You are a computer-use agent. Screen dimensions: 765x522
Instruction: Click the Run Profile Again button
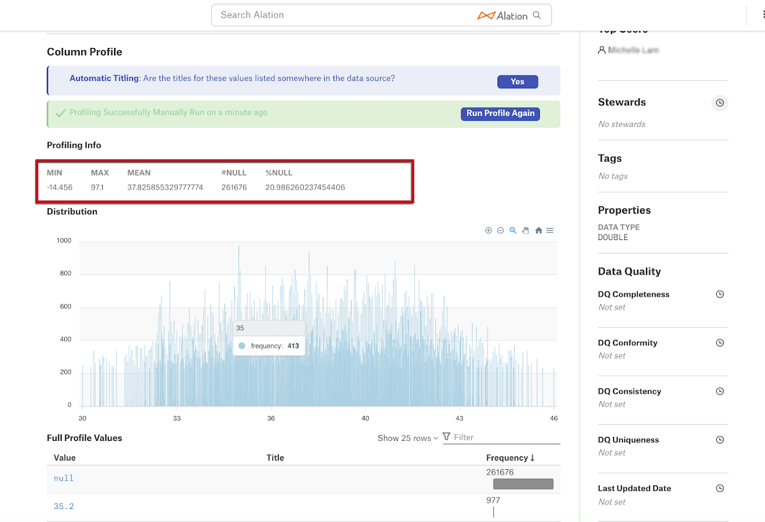point(500,114)
